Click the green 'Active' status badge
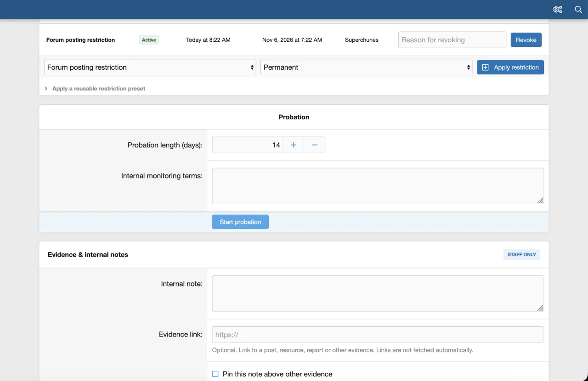Screen dimensions: 588x381 (149, 40)
